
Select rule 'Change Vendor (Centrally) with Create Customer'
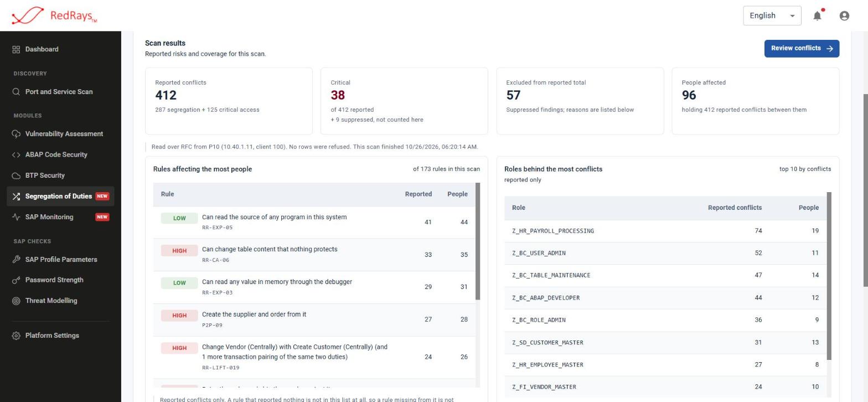tap(314, 357)
